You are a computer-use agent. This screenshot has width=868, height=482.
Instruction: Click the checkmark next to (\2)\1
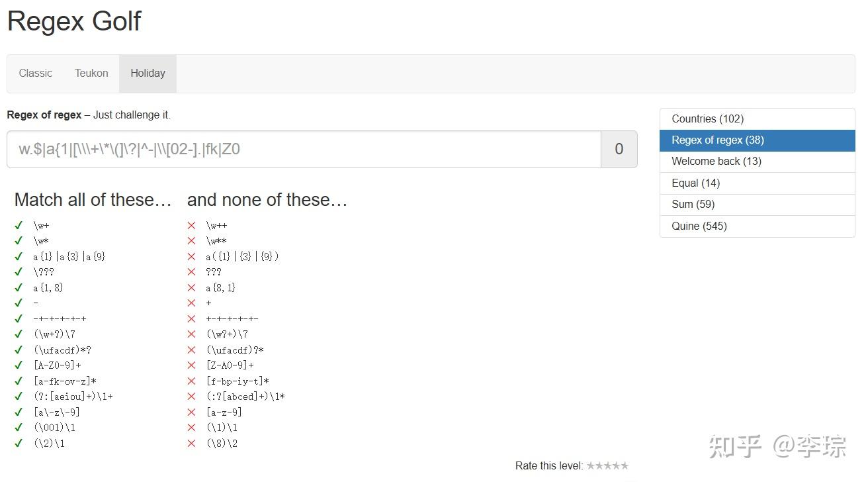[19, 443]
